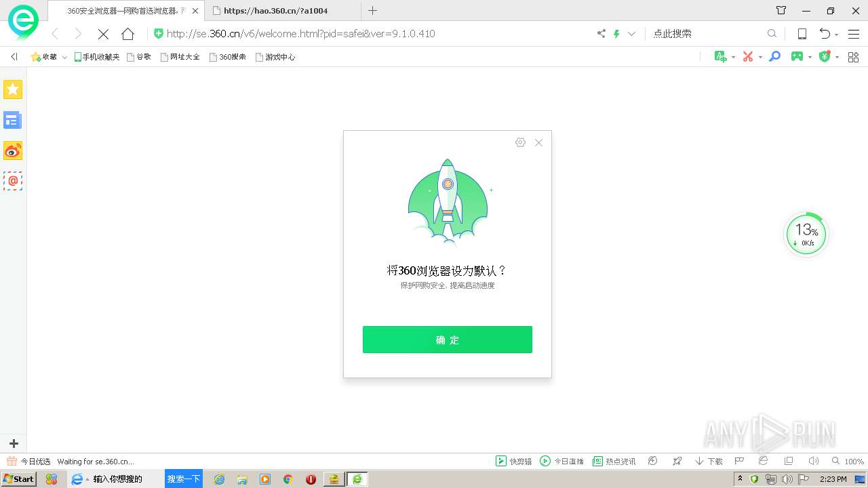Open the extensions manager grid icon
This screenshot has height=488, width=868.
pyautogui.click(x=853, y=57)
